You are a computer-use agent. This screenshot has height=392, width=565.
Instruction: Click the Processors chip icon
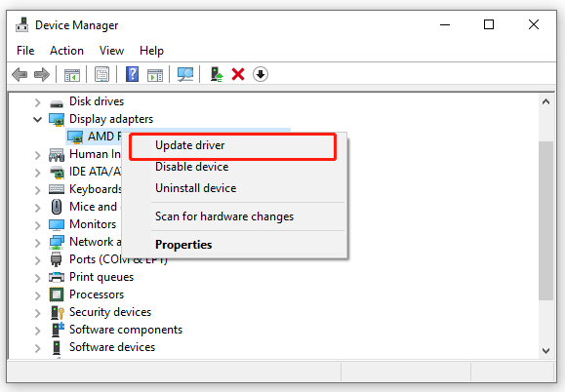coord(57,294)
